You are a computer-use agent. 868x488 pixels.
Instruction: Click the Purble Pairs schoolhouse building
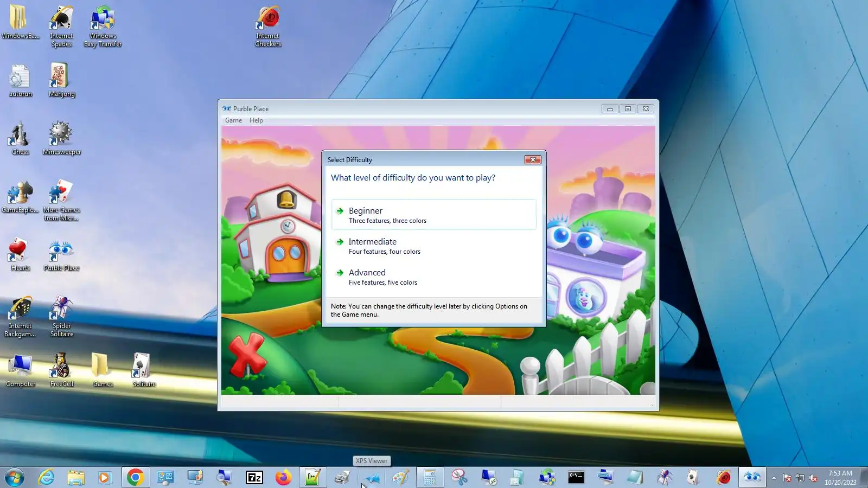(x=279, y=234)
